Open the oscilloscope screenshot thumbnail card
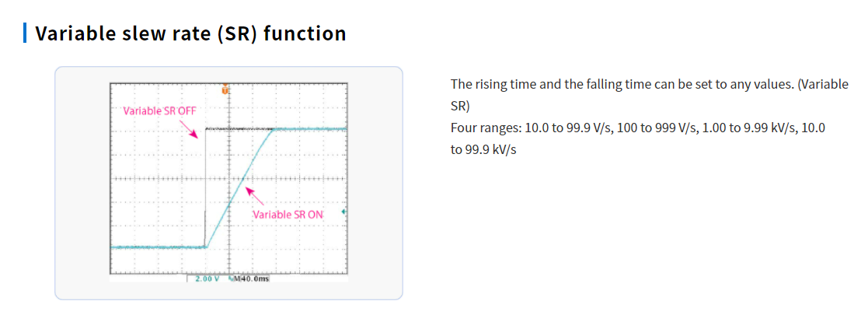This screenshot has height=329, width=868. pos(228,184)
